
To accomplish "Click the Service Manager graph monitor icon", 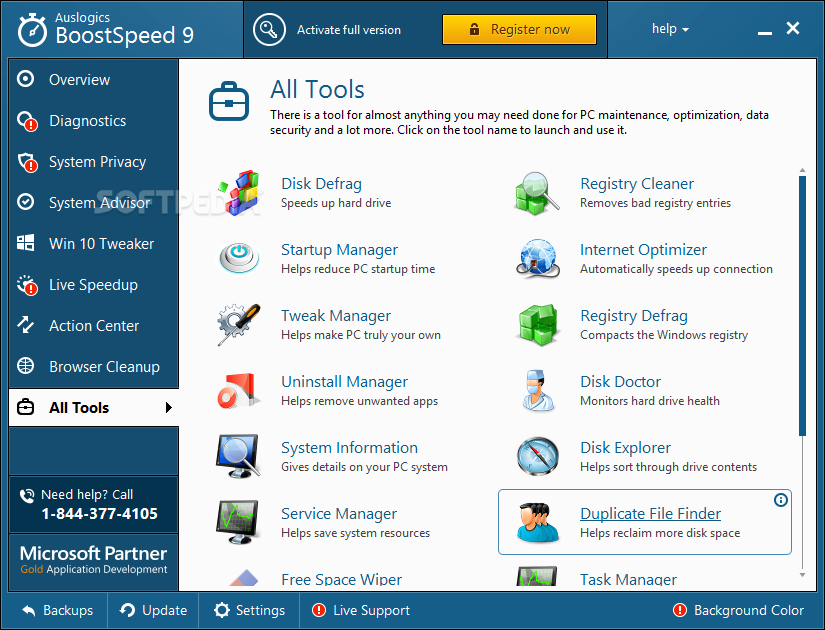I will [x=238, y=522].
